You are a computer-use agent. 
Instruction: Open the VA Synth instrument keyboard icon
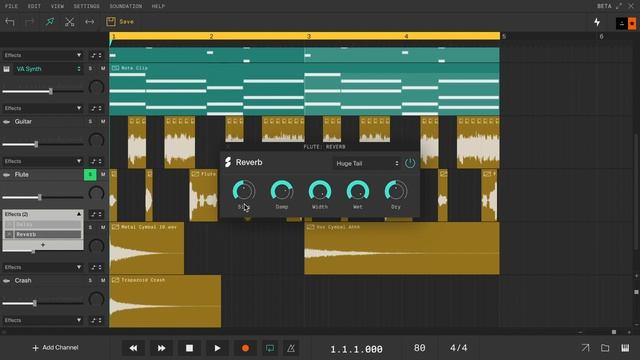[7, 69]
